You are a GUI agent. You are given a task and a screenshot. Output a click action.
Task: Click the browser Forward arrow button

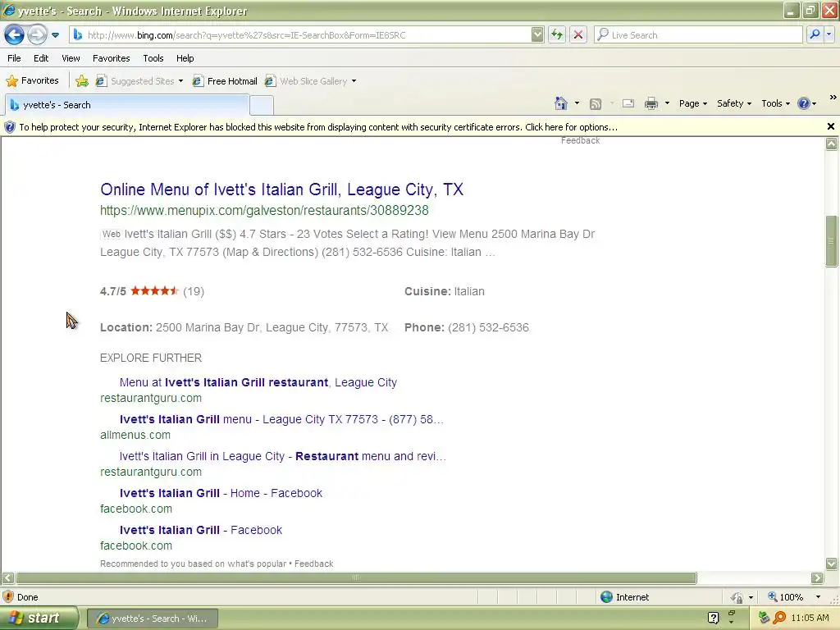pos(37,34)
